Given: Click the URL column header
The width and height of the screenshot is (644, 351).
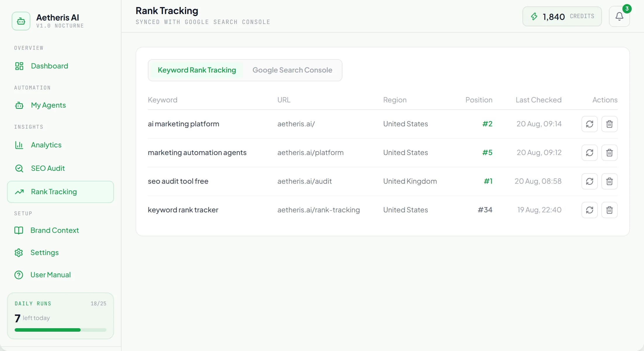Looking at the screenshot, I should (x=284, y=100).
